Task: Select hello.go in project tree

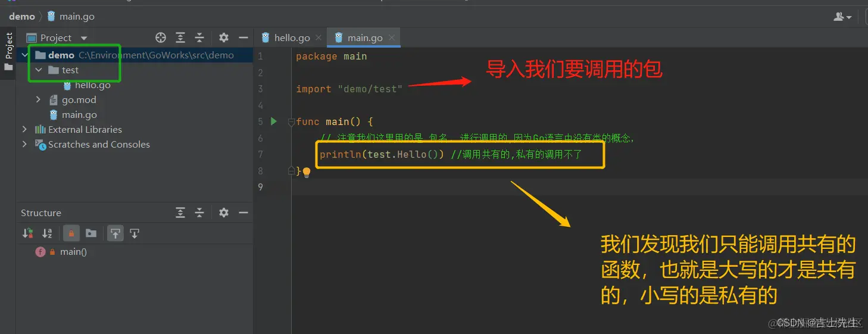Action: coord(87,85)
